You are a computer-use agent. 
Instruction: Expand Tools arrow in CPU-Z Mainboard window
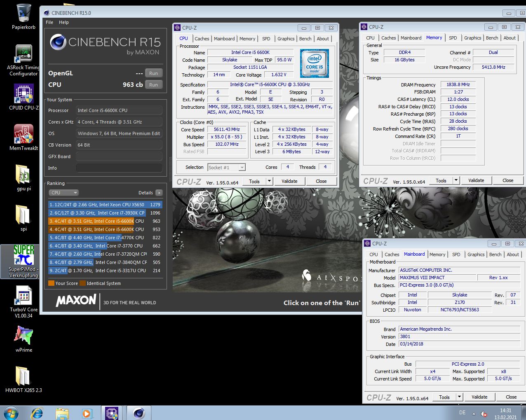[x=459, y=397]
